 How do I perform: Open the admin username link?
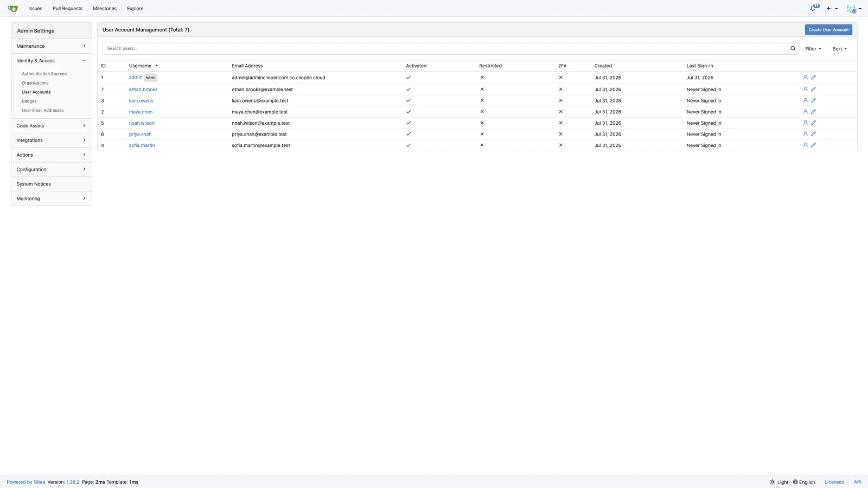136,78
